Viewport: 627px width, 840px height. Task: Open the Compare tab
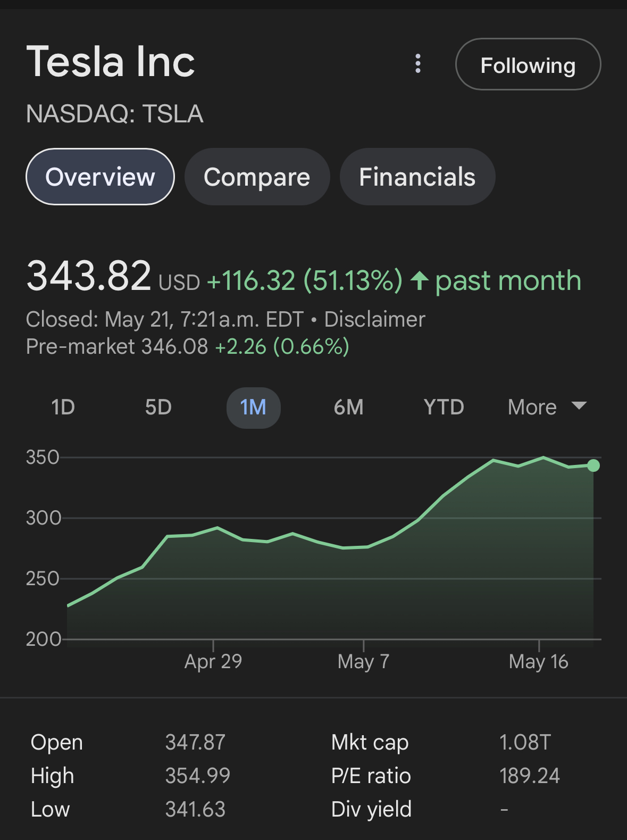click(257, 177)
